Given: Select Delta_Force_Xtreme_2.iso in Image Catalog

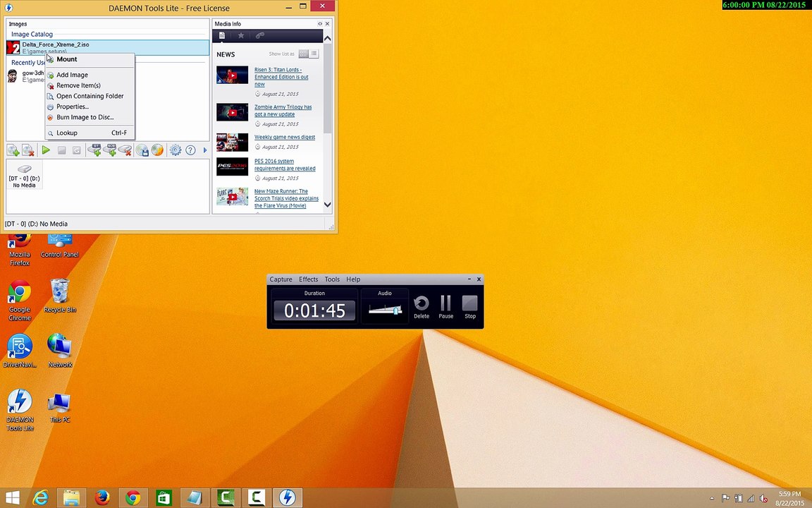Looking at the screenshot, I should click(108, 47).
